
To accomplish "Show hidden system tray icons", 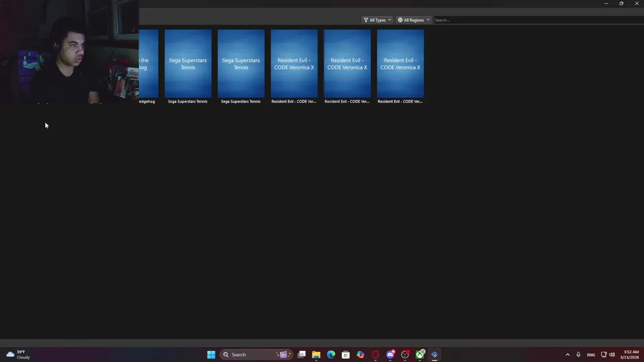I will pos(568,354).
